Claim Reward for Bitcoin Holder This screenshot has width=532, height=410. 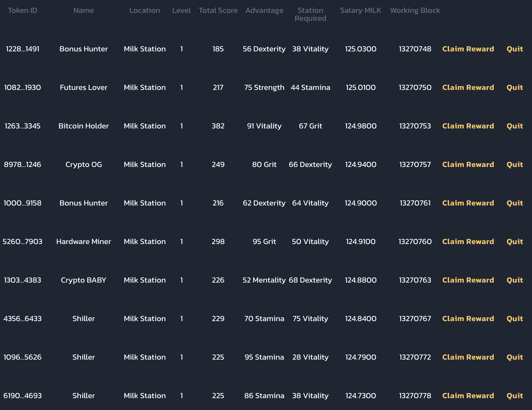[468, 126]
